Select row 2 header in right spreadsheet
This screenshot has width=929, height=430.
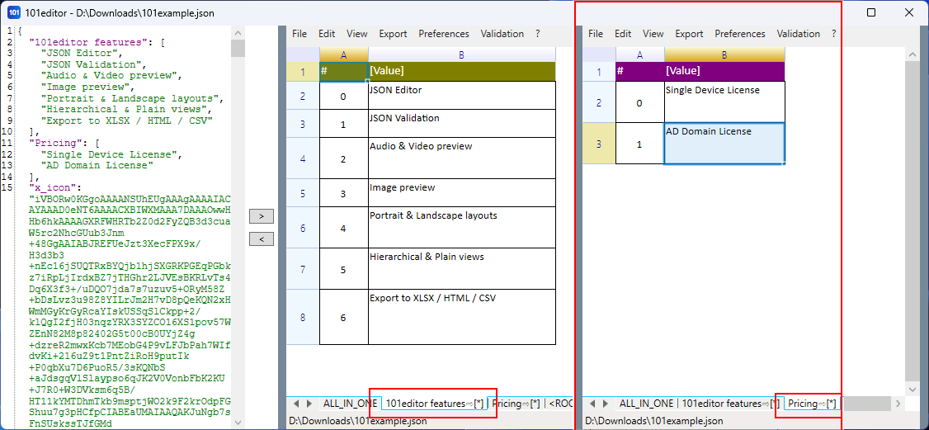coord(599,102)
